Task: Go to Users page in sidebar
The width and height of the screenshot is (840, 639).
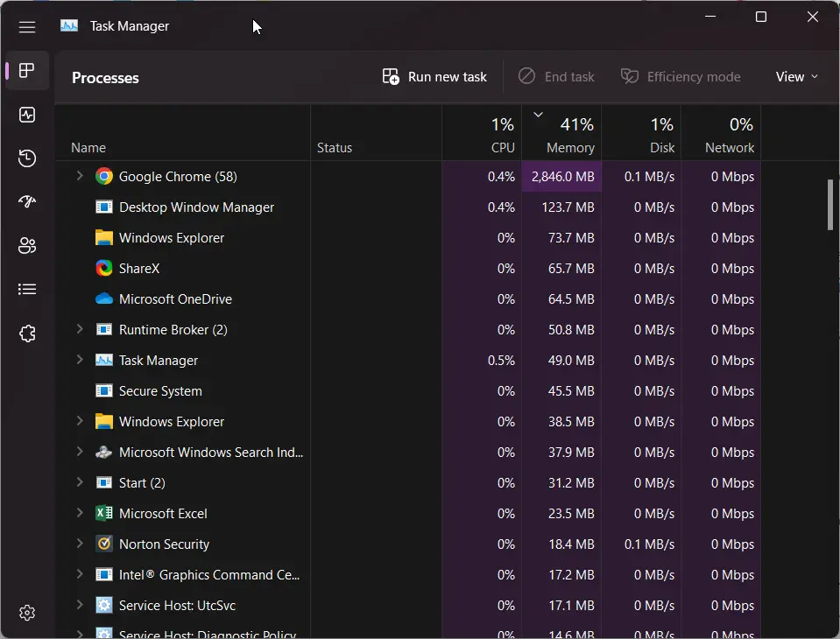Action: click(x=27, y=246)
